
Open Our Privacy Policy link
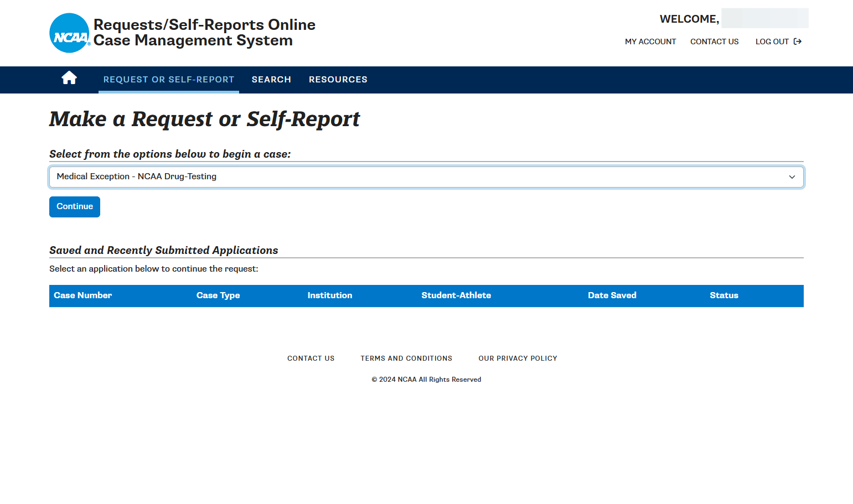pos(518,358)
